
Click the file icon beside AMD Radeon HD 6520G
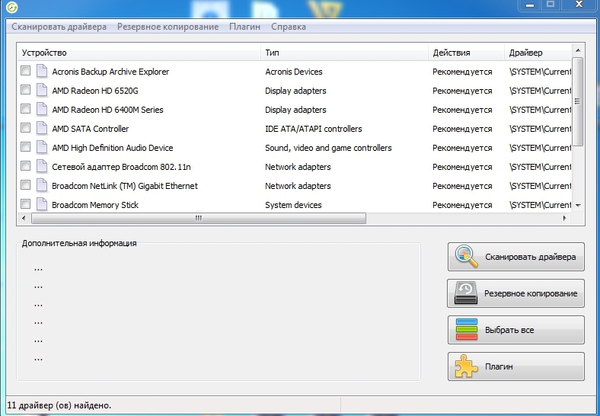click(x=41, y=90)
